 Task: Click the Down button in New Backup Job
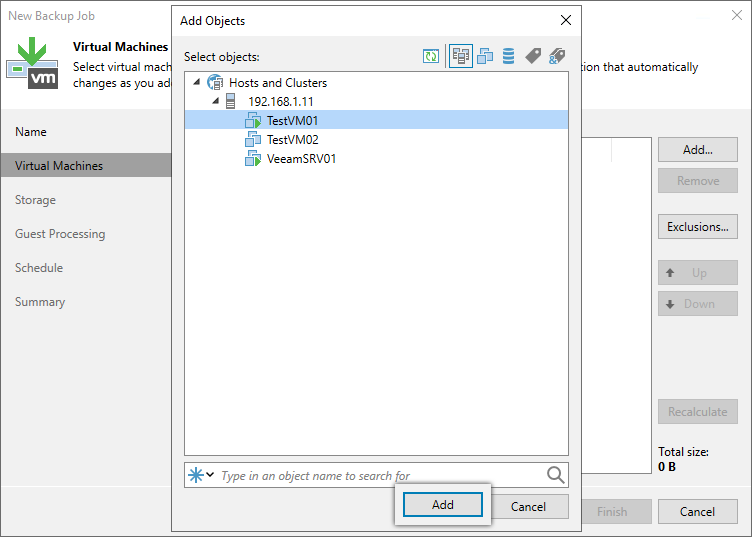(x=698, y=304)
